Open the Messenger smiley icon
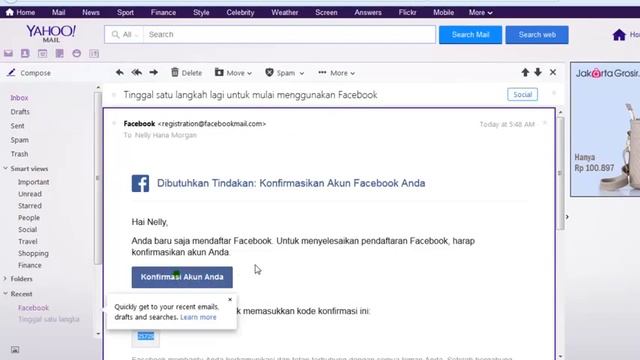Viewport: 640px width, 360px height. (x=76, y=53)
